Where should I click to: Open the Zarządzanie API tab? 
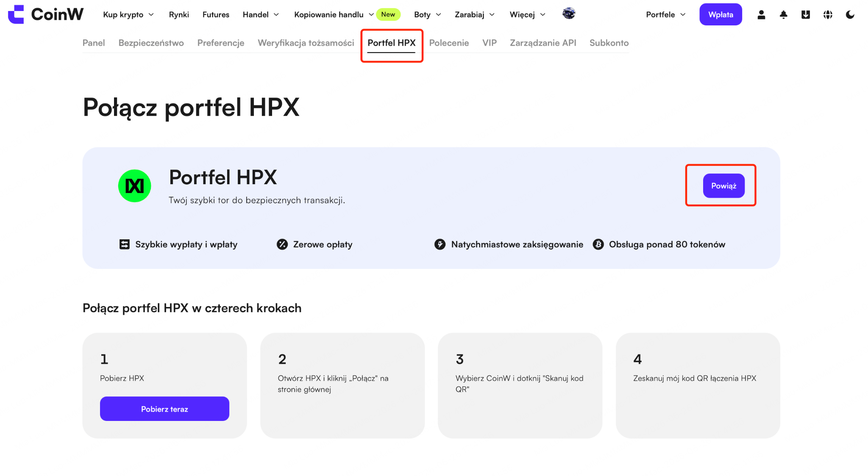coord(543,43)
